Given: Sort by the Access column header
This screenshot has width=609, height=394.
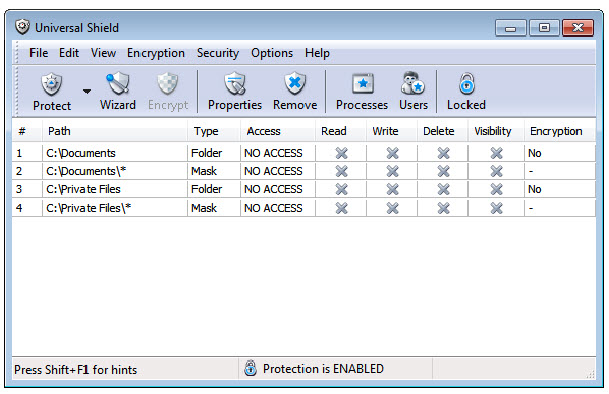Looking at the screenshot, I should coord(278,131).
